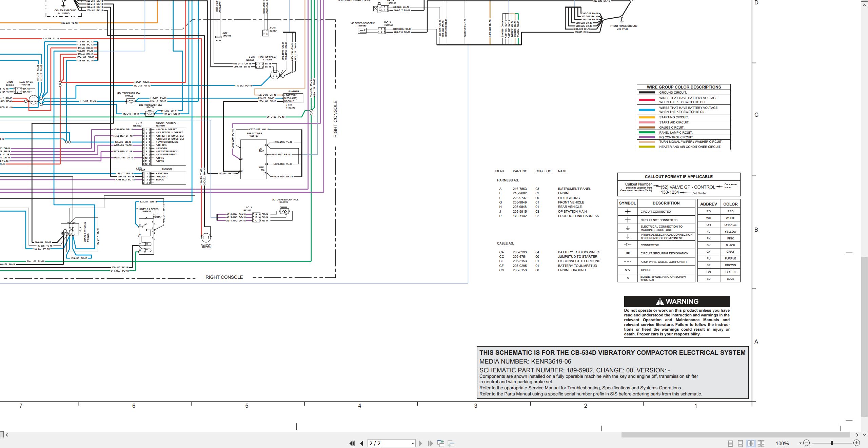Enable continuous scrolling page view
868x448 pixels.
(741, 443)
